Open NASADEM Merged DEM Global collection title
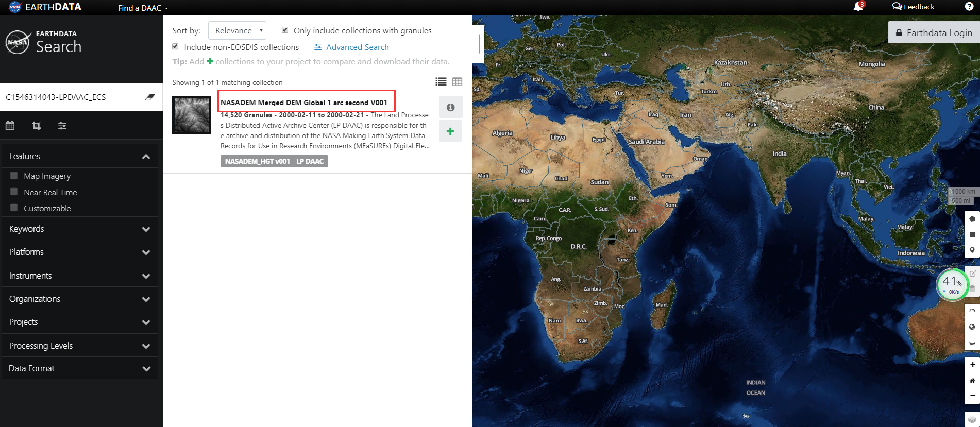This screenshot has height=427, width=980. pos(303,102)
